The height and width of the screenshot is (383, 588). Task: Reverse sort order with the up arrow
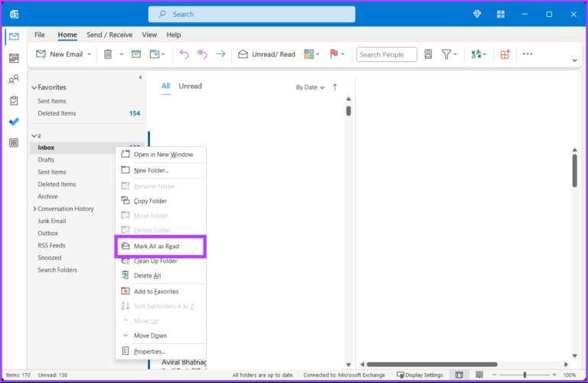(335, 87)
